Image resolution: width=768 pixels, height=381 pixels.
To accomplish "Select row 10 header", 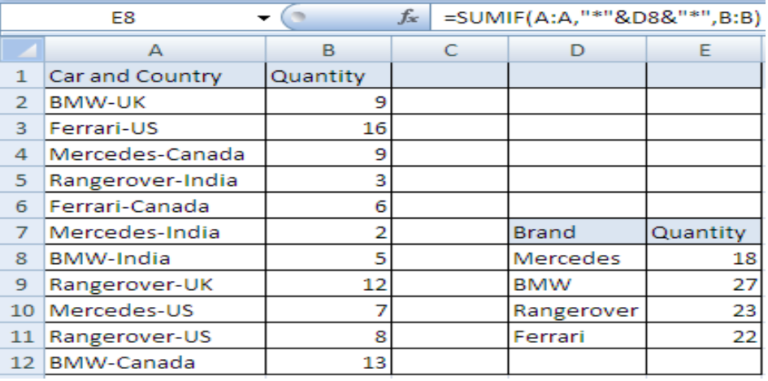I will [x=22, y=310].
